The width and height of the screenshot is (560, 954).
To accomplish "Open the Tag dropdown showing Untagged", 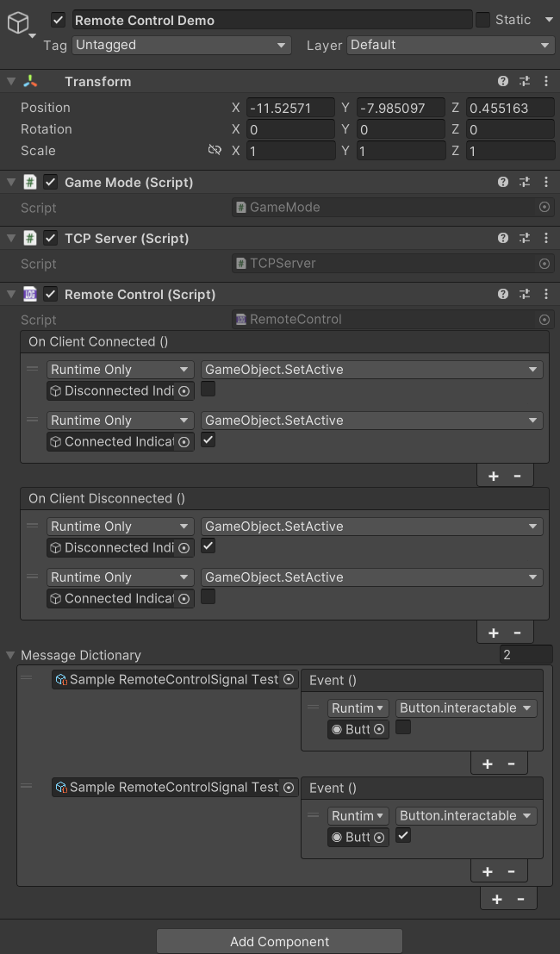I will click(x=181, y=45).
